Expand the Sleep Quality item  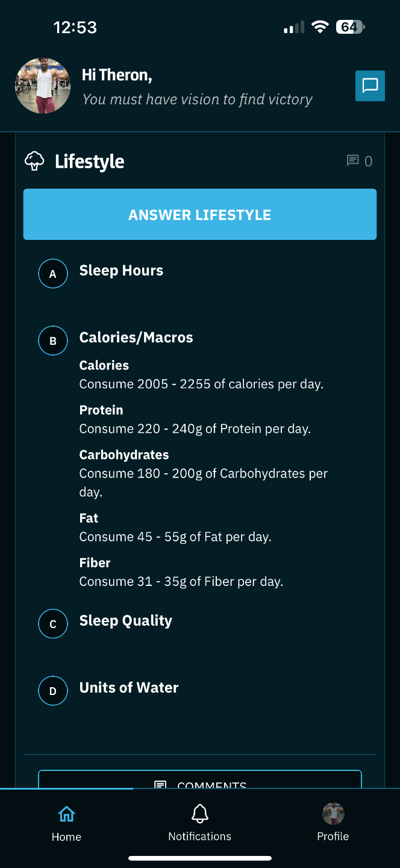pos(125,621)
